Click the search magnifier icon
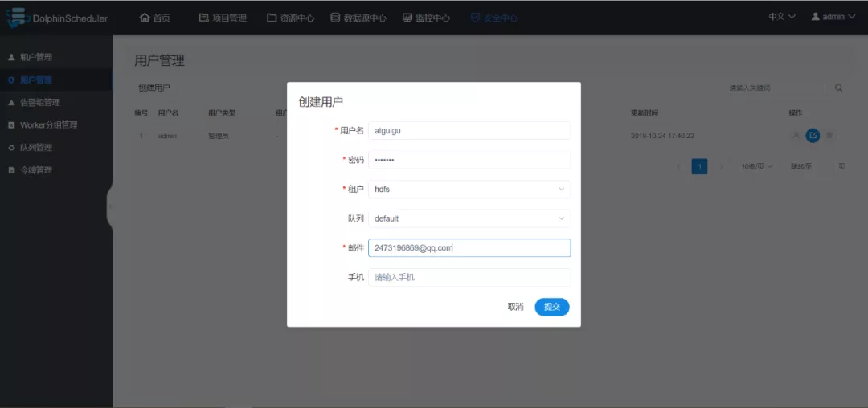This screenshot has height=408, width=868. 838,88
